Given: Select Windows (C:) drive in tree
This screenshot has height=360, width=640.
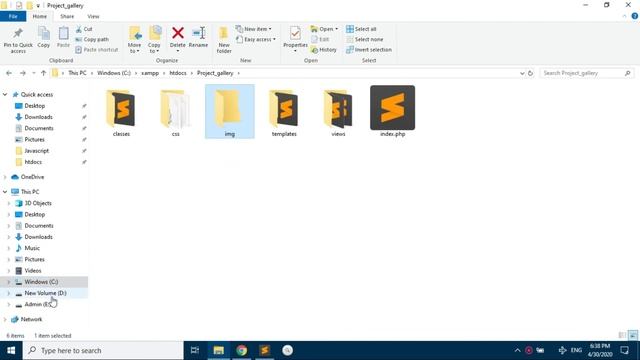Looking at the screenshot, I should pyautogui.click(x=41, y=282).
